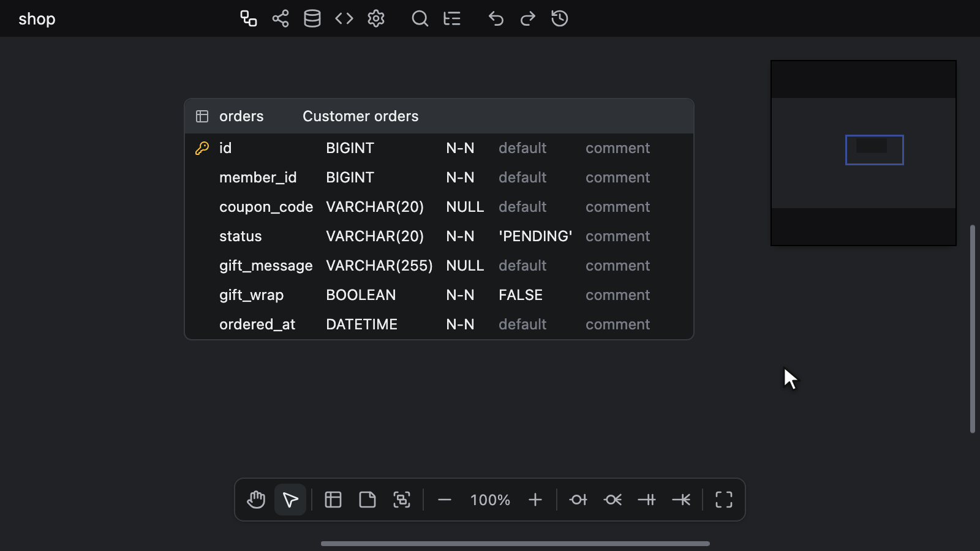Choose the zero-or-one relationship tool
The width and height of the screenshot is (980, 551).
[578, 500]
